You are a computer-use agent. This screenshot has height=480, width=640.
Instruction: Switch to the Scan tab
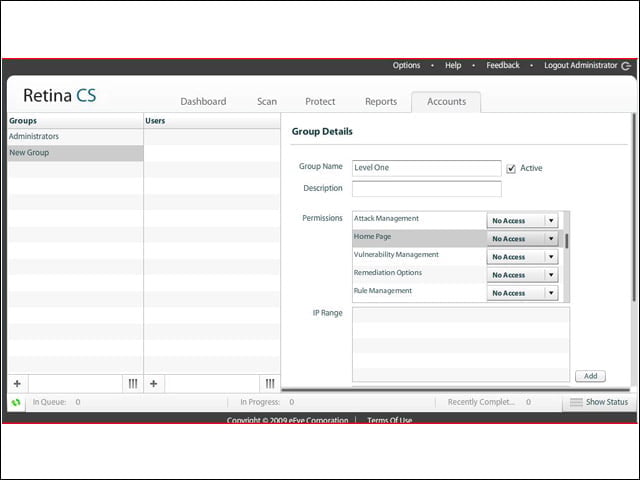tap(267, 102)
